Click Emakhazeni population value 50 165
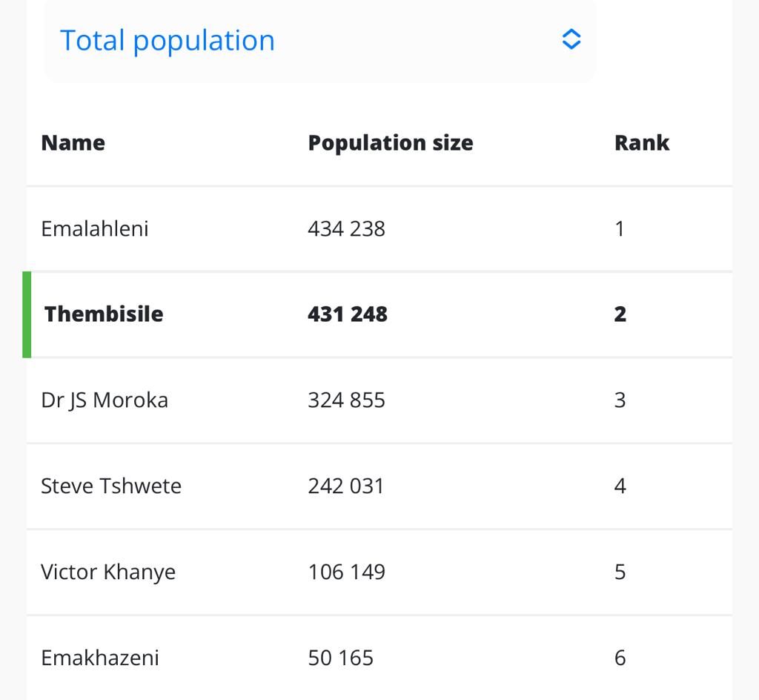Viewport: 759px width, 700px height. pos(340,658)
